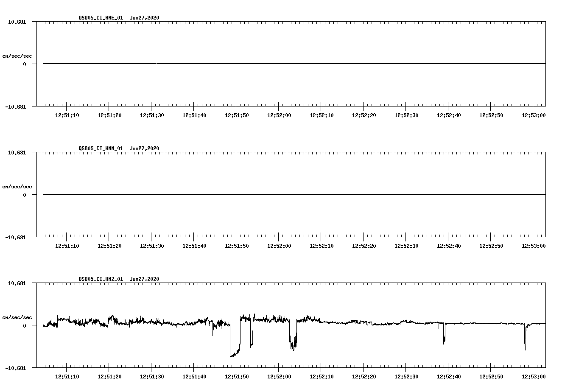Click the 10.681 top axis value on HNZ chart
Screen dimensions: 576x392
pos(17,283)
